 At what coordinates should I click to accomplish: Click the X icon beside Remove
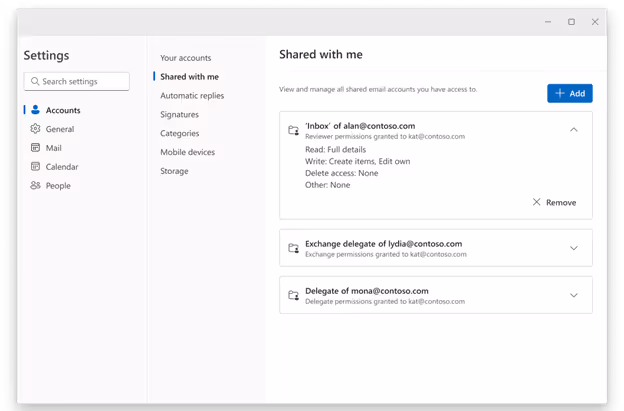[536, 202]
